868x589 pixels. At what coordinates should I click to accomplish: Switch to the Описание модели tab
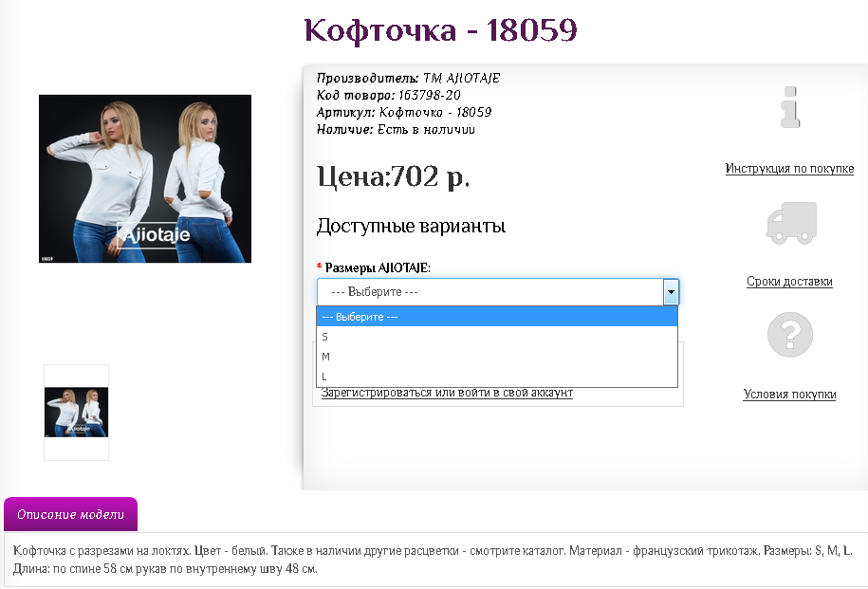pos(71,514)
